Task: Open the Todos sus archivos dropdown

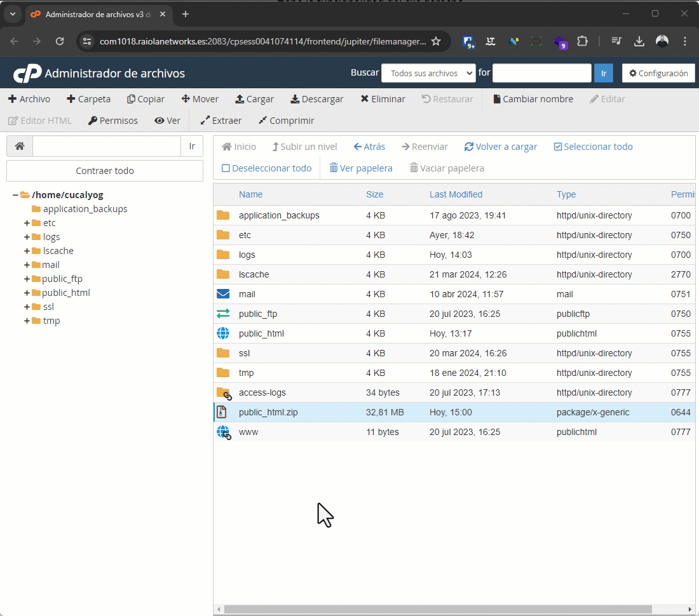Action: [x=428, y=73]
